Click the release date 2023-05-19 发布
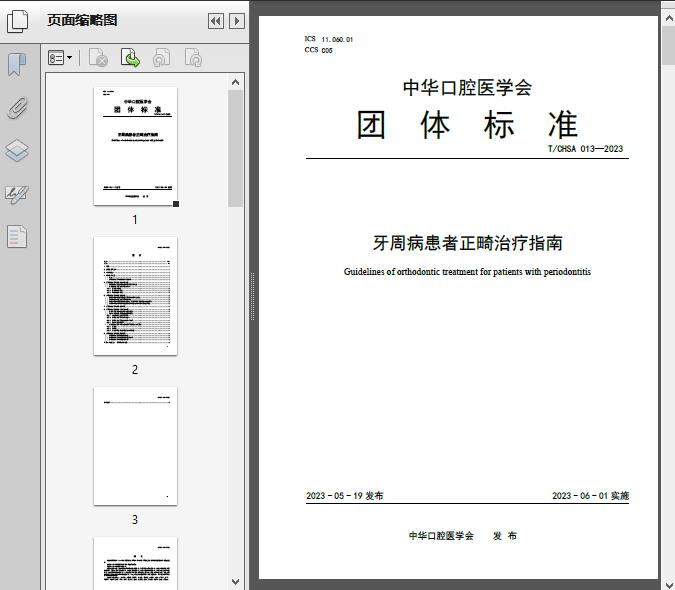675x590 pixels. click(x=345, y=496)
